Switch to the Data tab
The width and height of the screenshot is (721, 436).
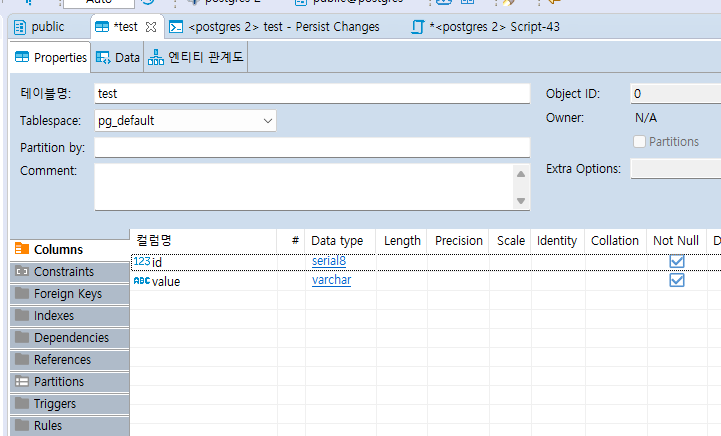tap(118, 58)
